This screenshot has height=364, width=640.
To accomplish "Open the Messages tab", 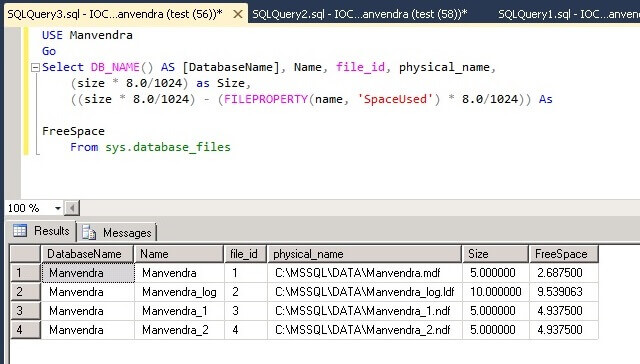I will pyautogui.click(x=117, y=233).
